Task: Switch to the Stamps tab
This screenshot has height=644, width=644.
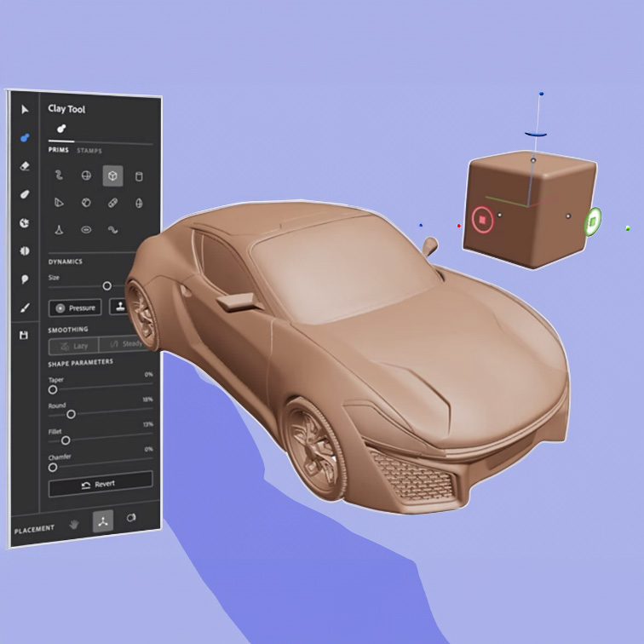Action: 89,151
